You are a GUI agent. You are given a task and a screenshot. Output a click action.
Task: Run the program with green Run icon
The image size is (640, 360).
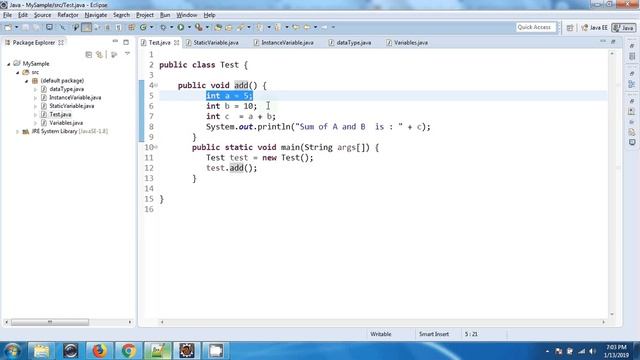tap(180, 27)
